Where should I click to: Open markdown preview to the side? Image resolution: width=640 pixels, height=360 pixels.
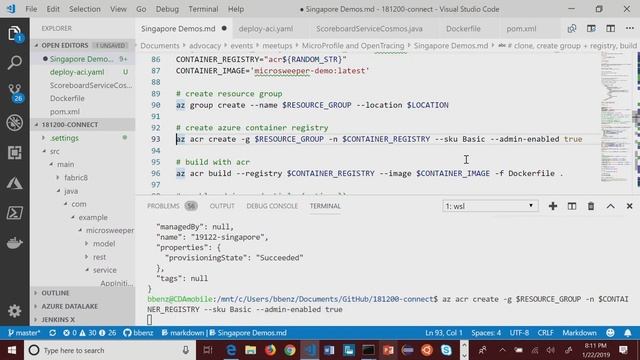591,29
